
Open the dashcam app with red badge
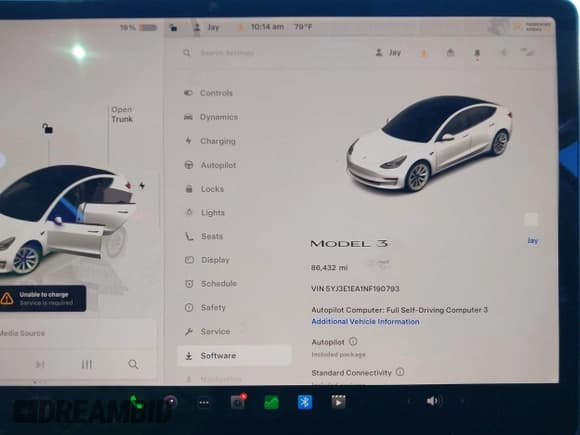tap(238, 402)
